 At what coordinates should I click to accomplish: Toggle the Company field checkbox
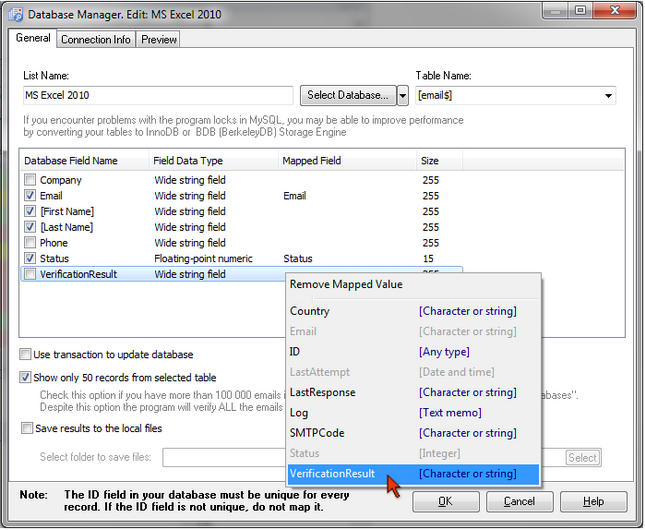coord(30,180)
